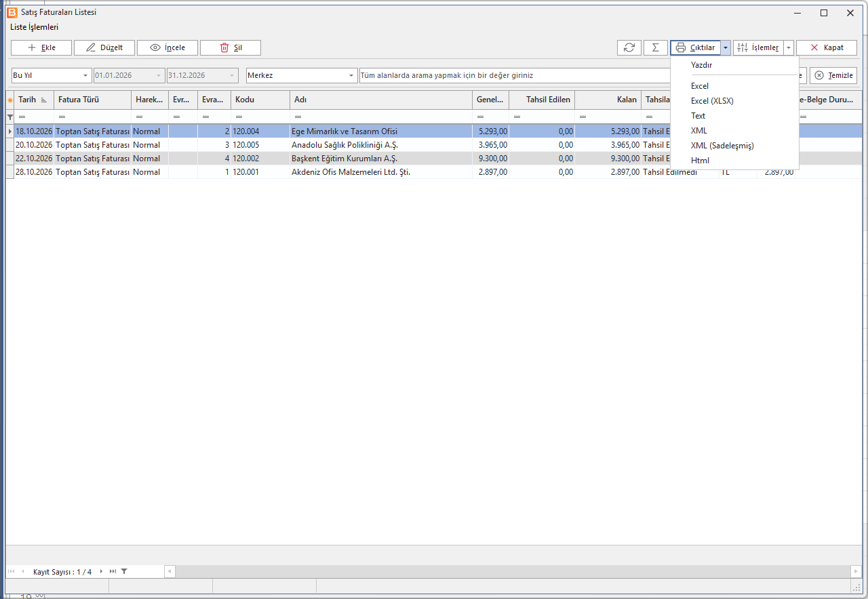The image size is (868, 599).
Task: Click the sort indicator in the Tarih header
Action: [x=44, y=100]
